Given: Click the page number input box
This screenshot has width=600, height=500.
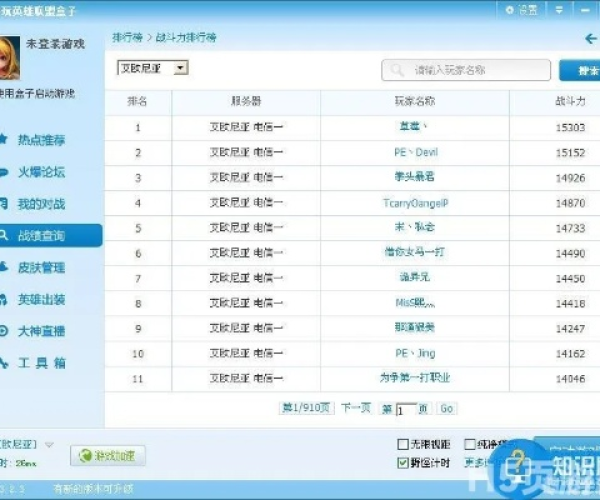Looking at the screenshot, I should tap(406, 410).
